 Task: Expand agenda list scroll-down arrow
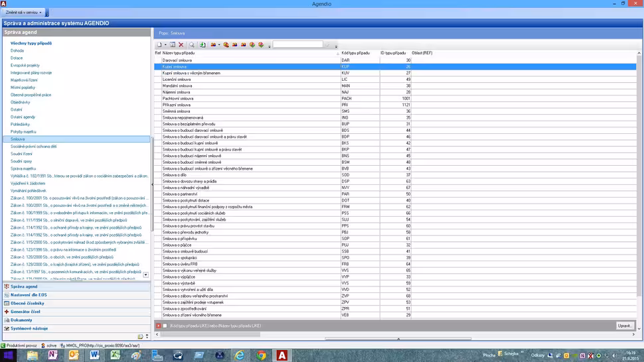tap(146, 275)
